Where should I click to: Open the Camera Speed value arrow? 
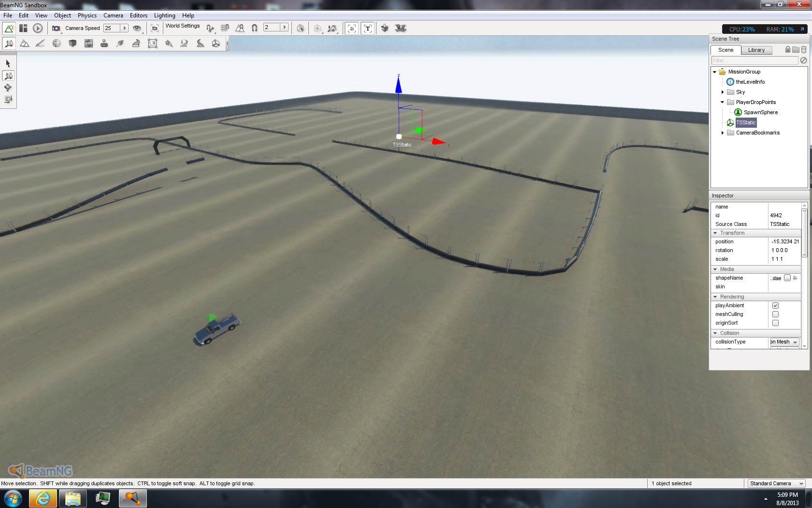(x=124, y=28)
